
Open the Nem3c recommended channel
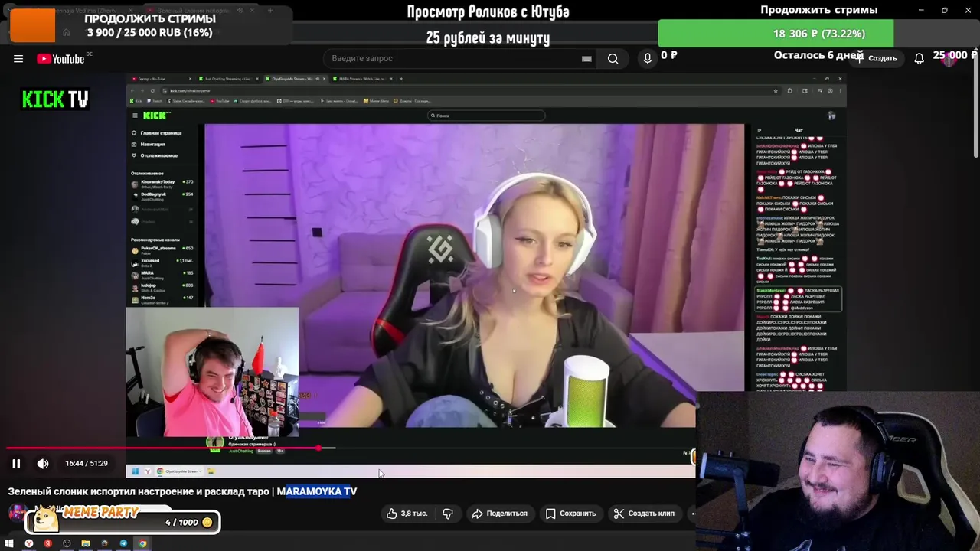[162, 299]
